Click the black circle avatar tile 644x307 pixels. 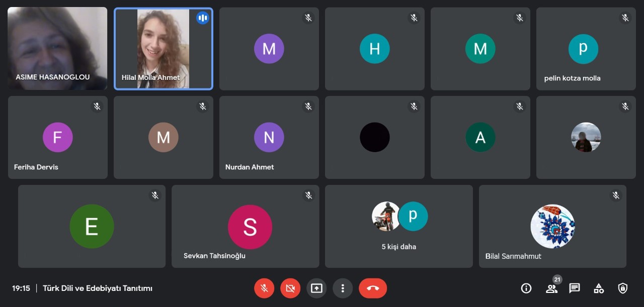click(x=375, y=137)
